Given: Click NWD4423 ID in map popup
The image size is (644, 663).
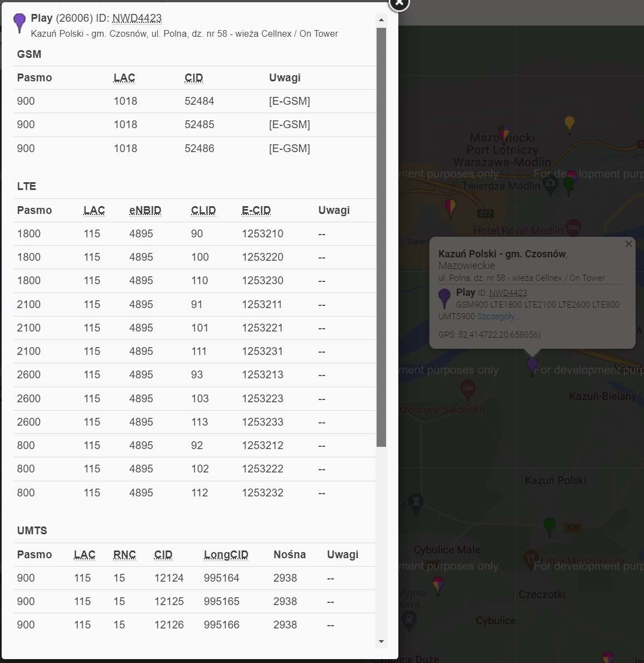Looking at the screenshot, I should [x=508, y=293].
